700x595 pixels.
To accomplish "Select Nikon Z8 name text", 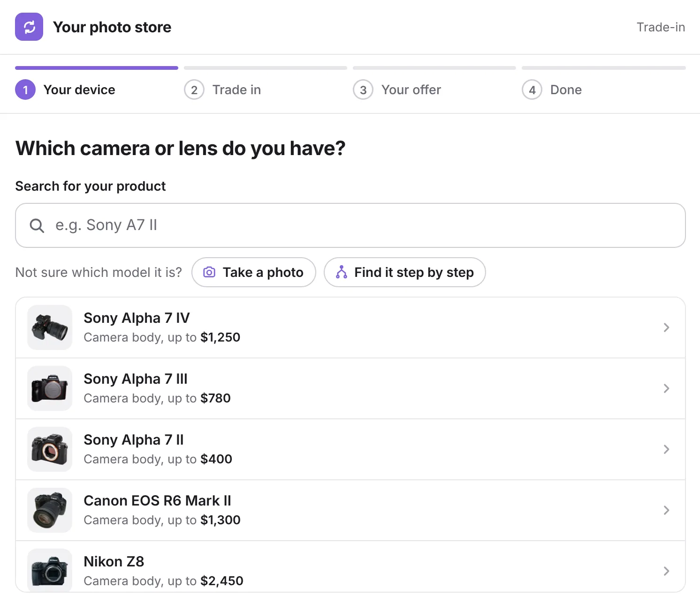I will point(114,562).
